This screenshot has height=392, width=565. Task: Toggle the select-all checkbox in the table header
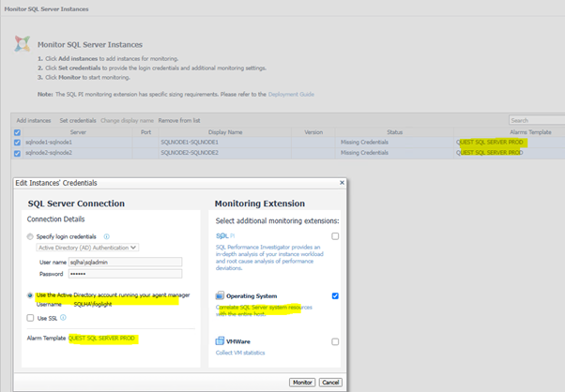click(17, 132)
